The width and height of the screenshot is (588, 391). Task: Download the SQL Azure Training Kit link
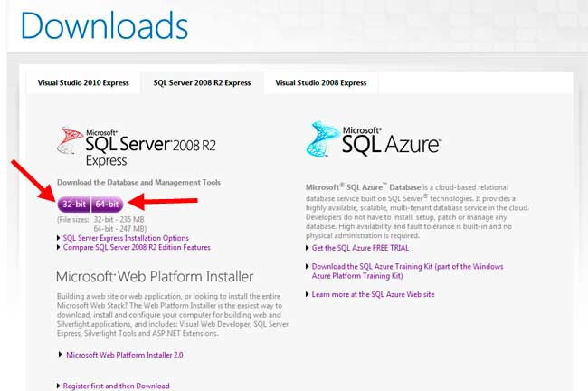[x=407, y=271]
